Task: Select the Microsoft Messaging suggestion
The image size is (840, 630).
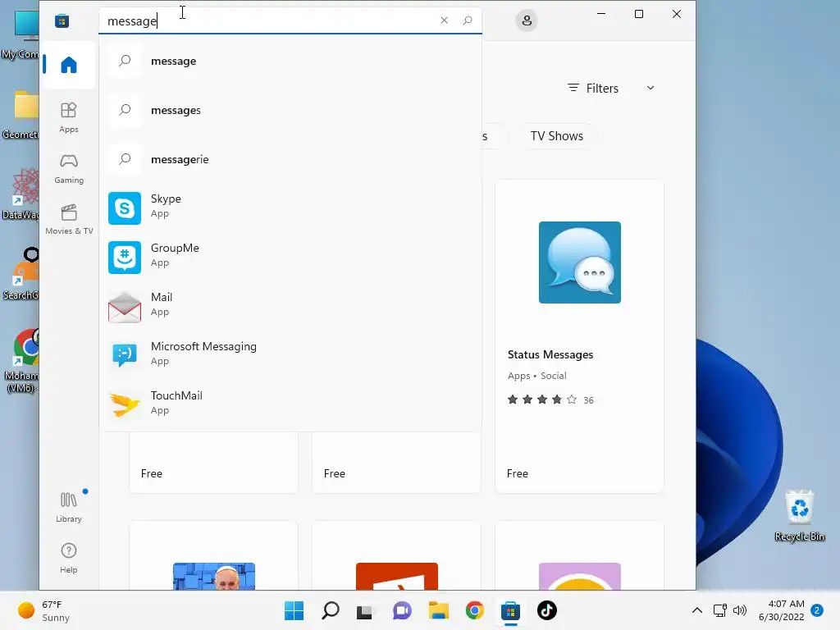Action: [290, 356]
